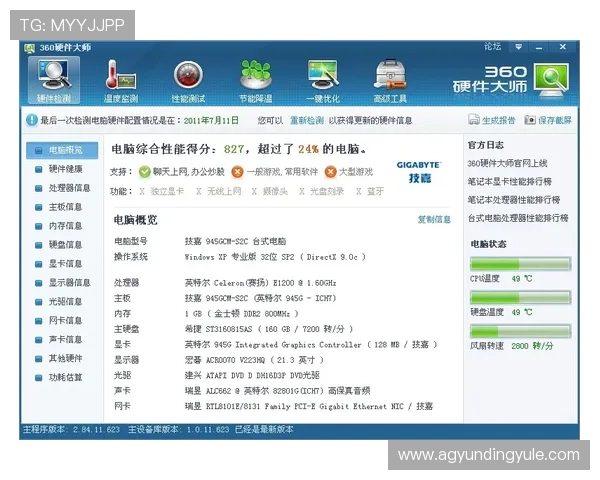The height and width of the screenshot is (480, 600).
Task: Click the 宏碁 ACR0070 V223HQ monitor value
Action: pos(254,360)
